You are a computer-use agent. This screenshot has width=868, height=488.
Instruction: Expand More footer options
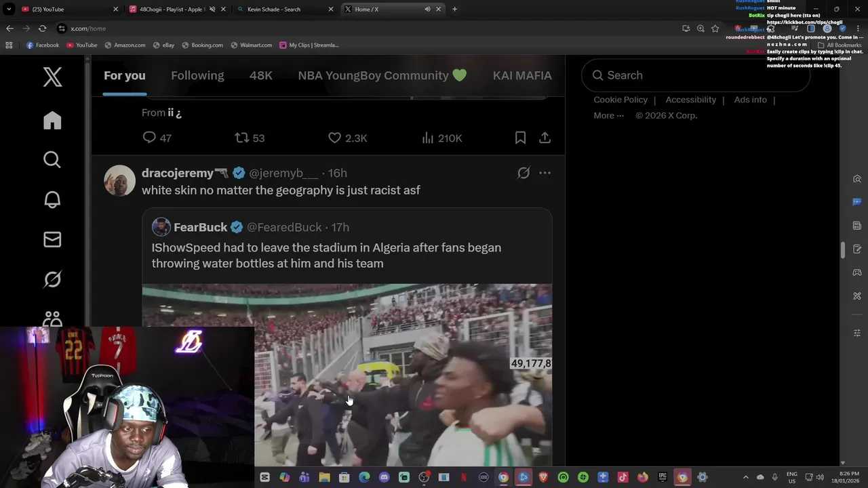pyautogui.click(x=608, y=115)
